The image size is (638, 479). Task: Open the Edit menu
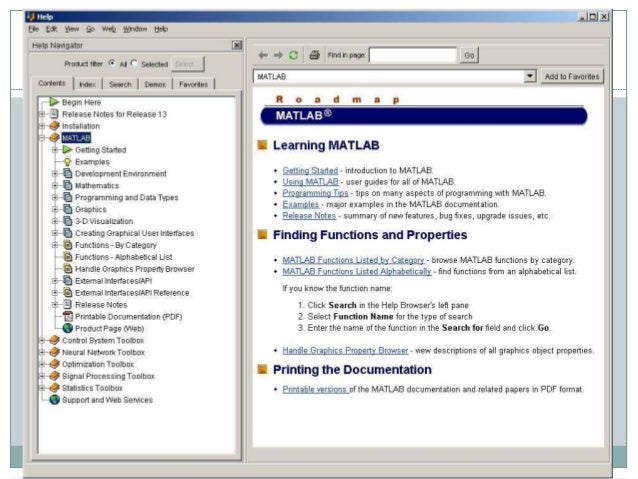tap(51, 29)
